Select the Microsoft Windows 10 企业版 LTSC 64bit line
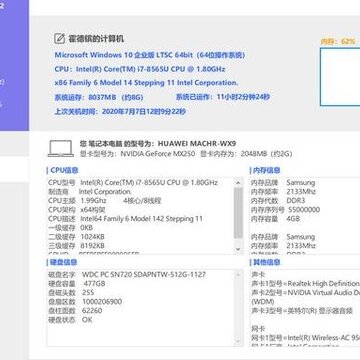This screenshot has height=360, width=360. click(x=150, y=55)
